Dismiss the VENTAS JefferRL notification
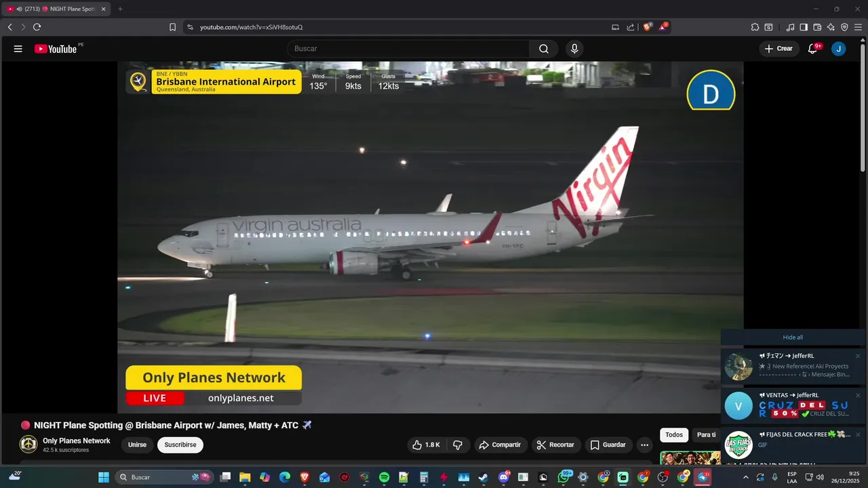 tap(858, 395)
